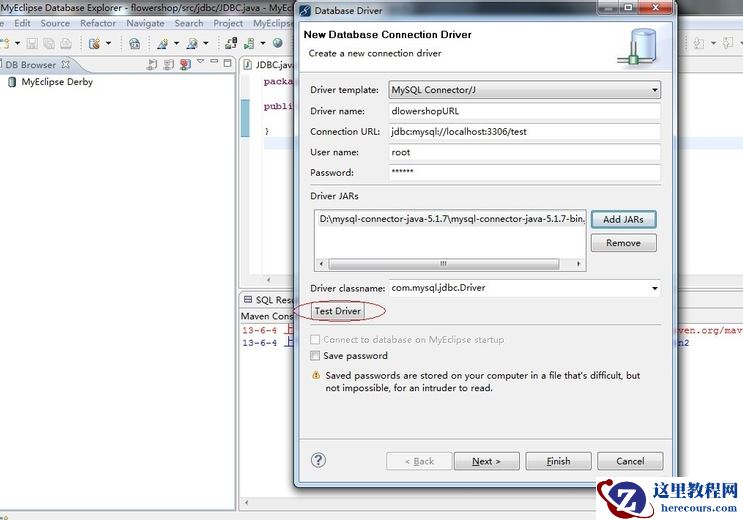Select MyEclipse Derby in DB Browser tree

[x=57, y=82]
